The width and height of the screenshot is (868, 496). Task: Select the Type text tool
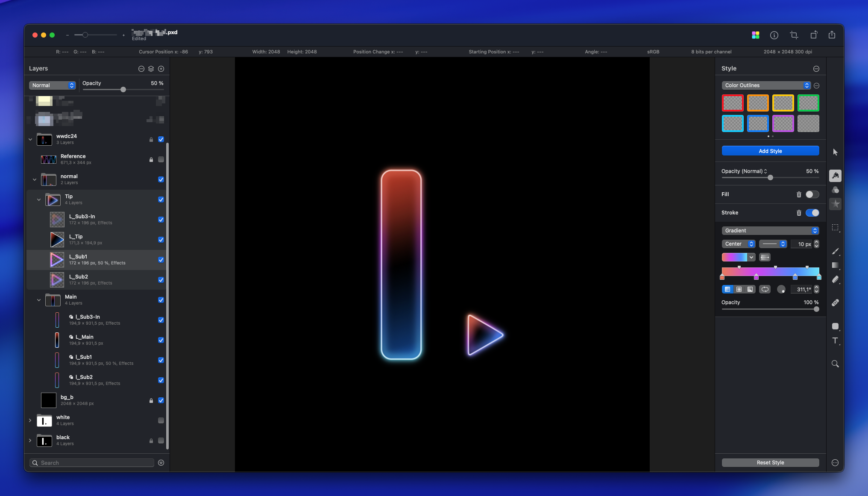835,340
